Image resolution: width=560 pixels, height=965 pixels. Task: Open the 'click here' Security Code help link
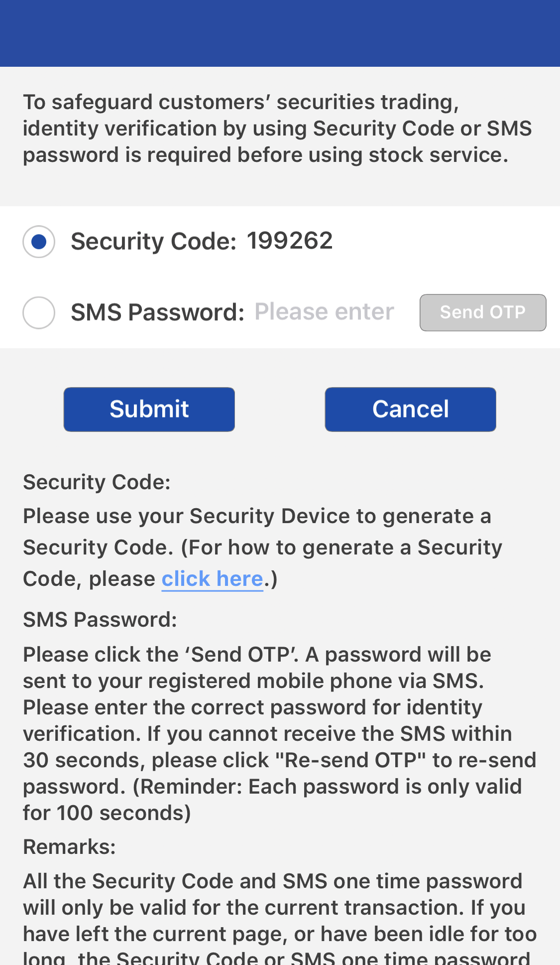click(212, 579)
